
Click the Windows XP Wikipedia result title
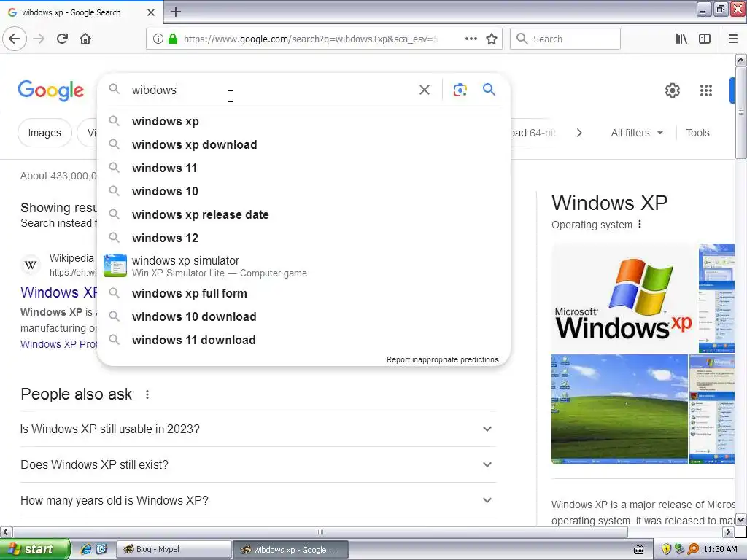(x=58, y=292)
